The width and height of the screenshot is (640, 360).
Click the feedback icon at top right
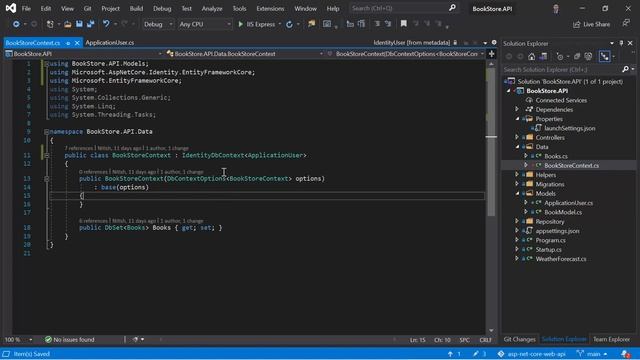[626, 24]
